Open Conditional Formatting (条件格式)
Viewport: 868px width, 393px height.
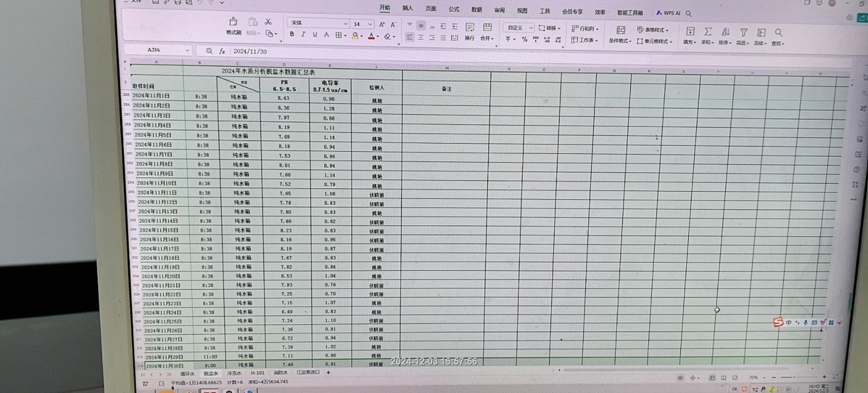point(620,36)
